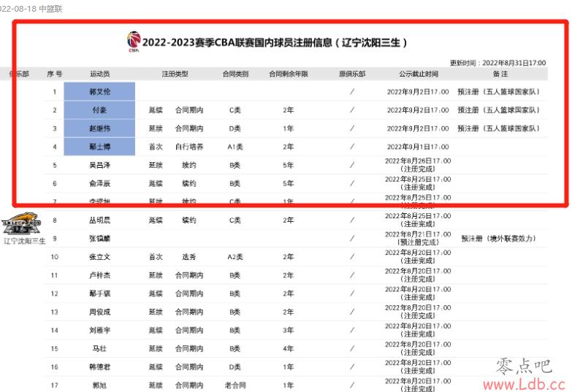Click the 选秀 cell in 张立文's row
Screen dimensions: 572x392
point(189,257)
